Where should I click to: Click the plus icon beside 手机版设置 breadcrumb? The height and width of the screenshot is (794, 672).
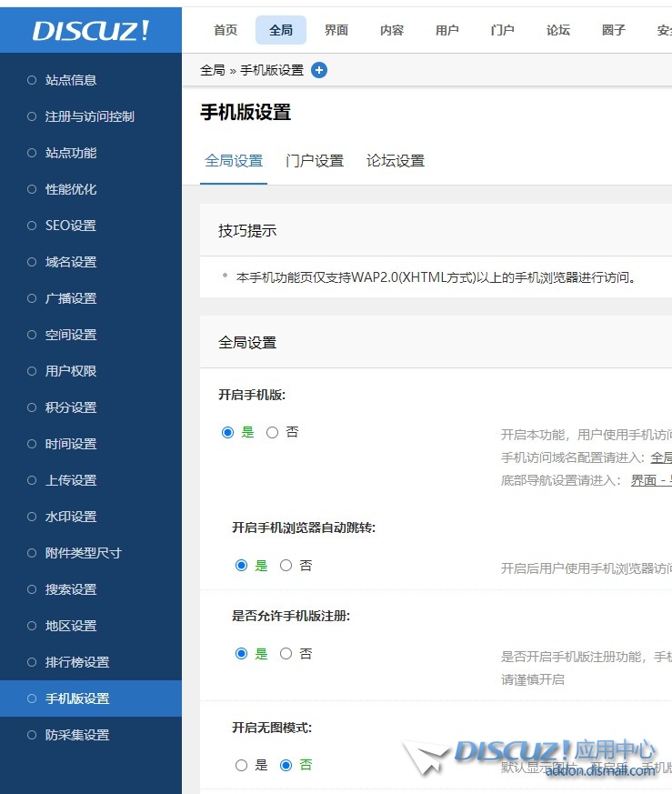click(x=319, y=70)
